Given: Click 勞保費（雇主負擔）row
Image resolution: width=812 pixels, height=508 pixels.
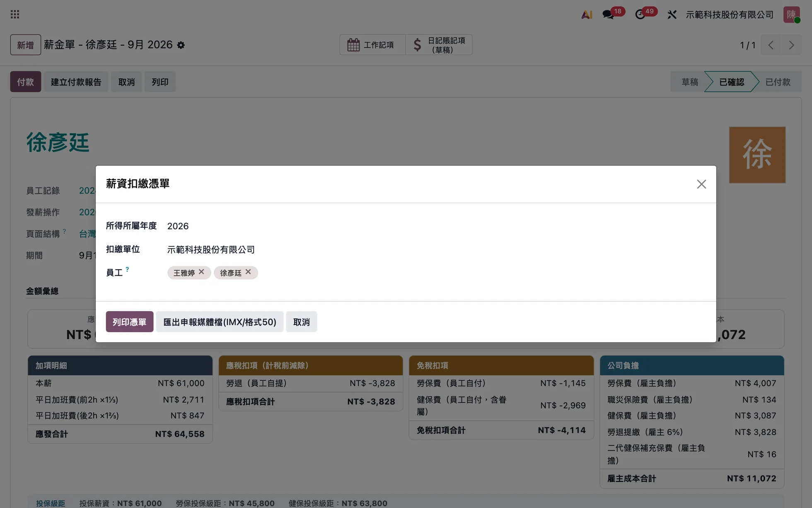Looking at the screenshot, I should [691, 383].
